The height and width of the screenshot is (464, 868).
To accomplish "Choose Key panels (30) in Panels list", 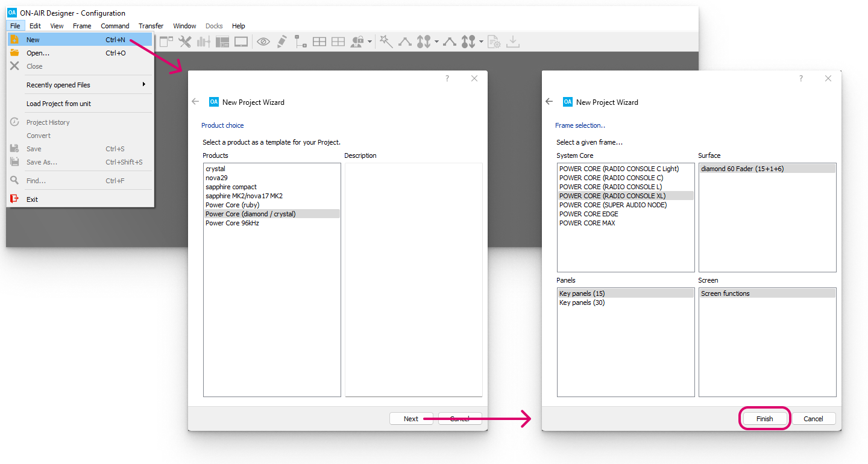I will point(582,303).
